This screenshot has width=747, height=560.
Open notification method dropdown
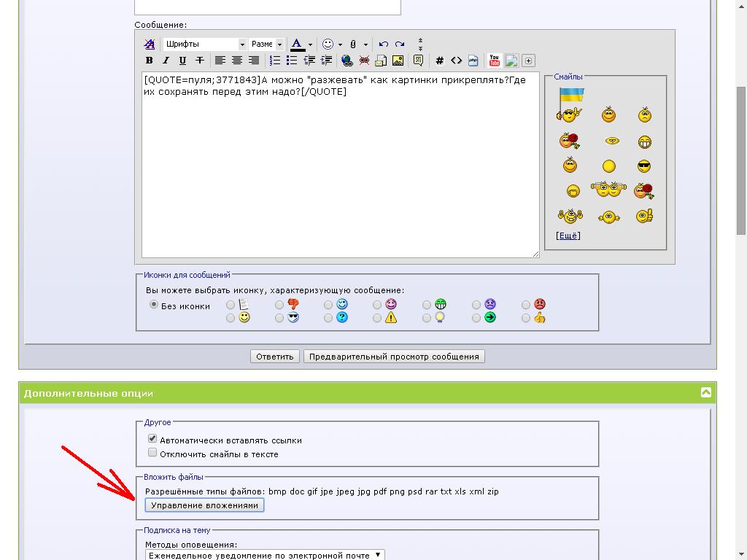point(265,555)
